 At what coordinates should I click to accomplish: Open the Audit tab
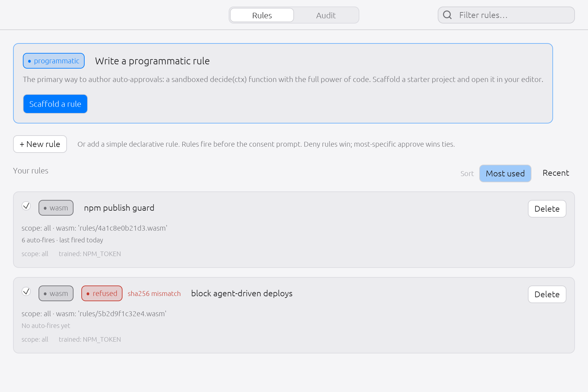coord(326,15)
